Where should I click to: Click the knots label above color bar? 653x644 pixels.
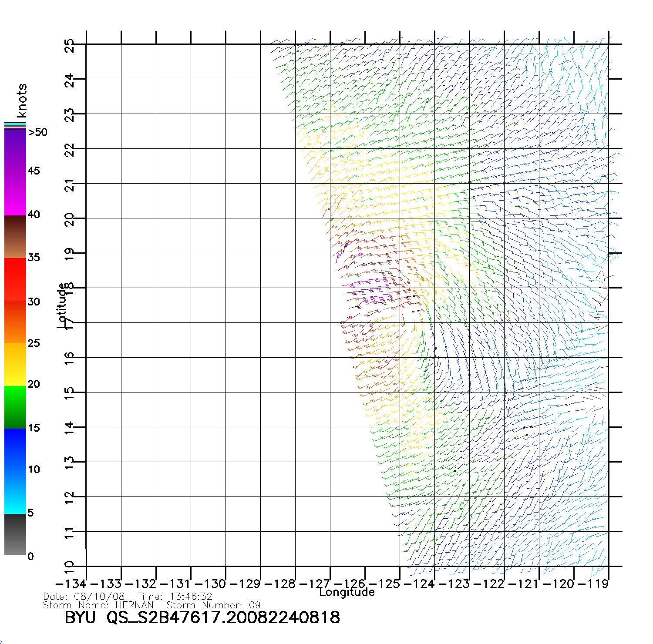pos(21,101)
